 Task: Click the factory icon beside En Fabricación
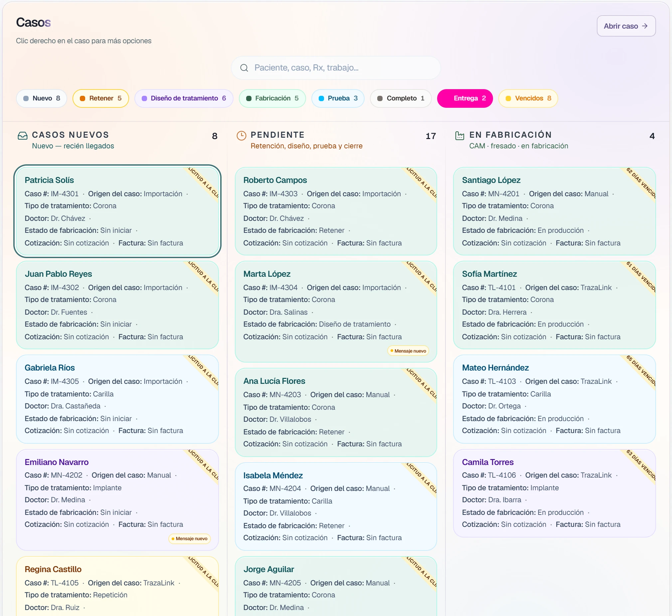point(460,135)
